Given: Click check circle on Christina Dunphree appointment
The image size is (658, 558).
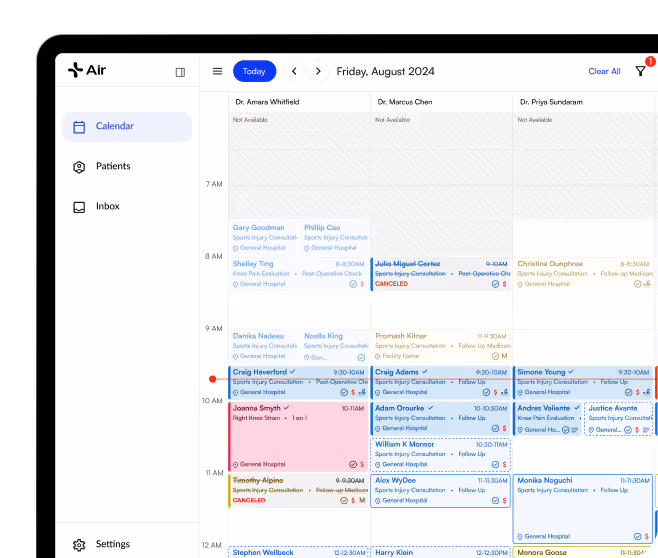Looking at the screenshot, I should click(x=637, y=284).
